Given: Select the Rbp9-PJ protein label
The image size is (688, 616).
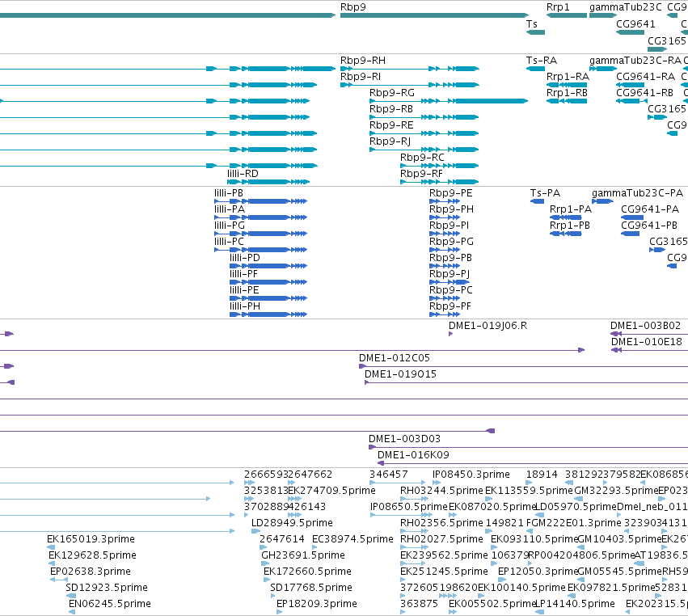Looking at the screenshot, I should click(x=450, y=274).
